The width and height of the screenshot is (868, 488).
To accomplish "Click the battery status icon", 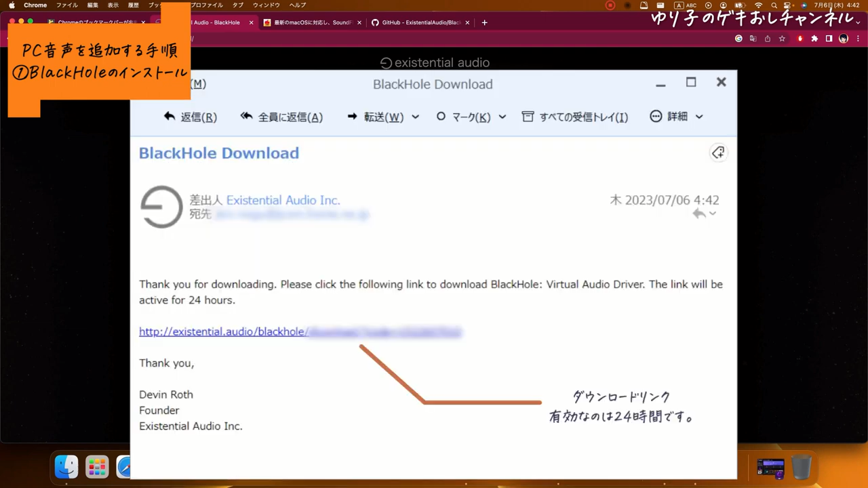I will coord(741,5).
